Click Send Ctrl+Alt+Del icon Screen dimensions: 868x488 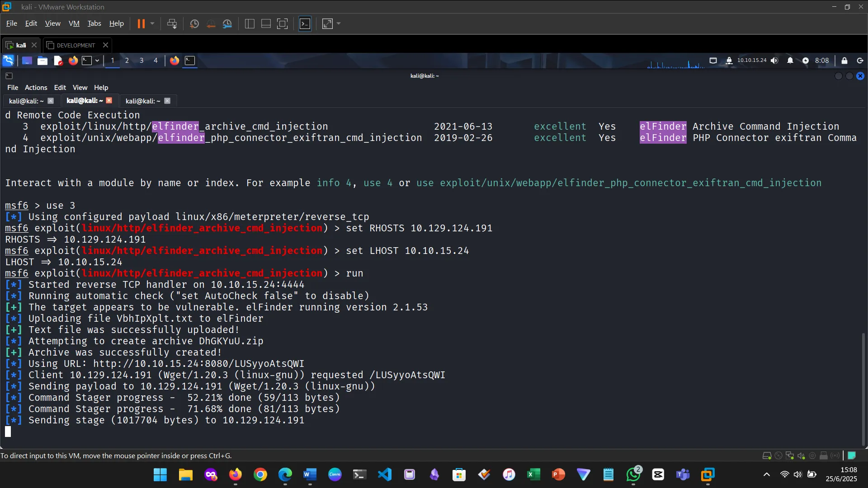172,23
